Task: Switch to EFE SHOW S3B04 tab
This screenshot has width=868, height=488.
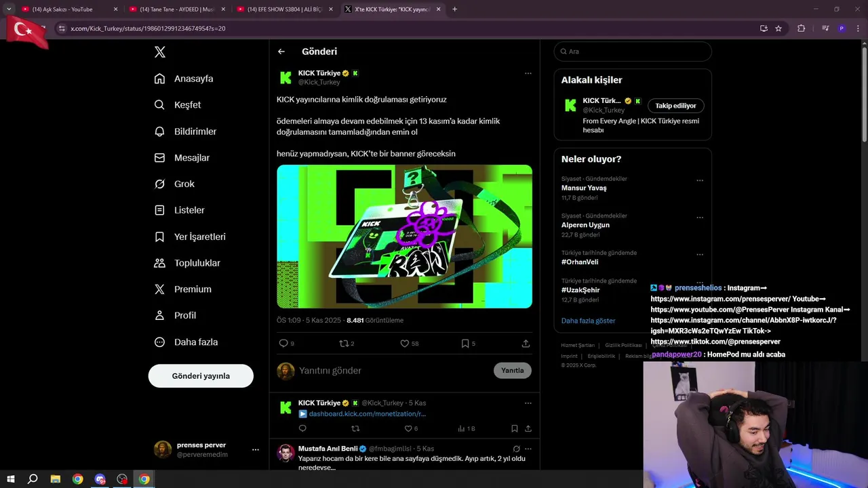Action: click(x=285, y=9)
